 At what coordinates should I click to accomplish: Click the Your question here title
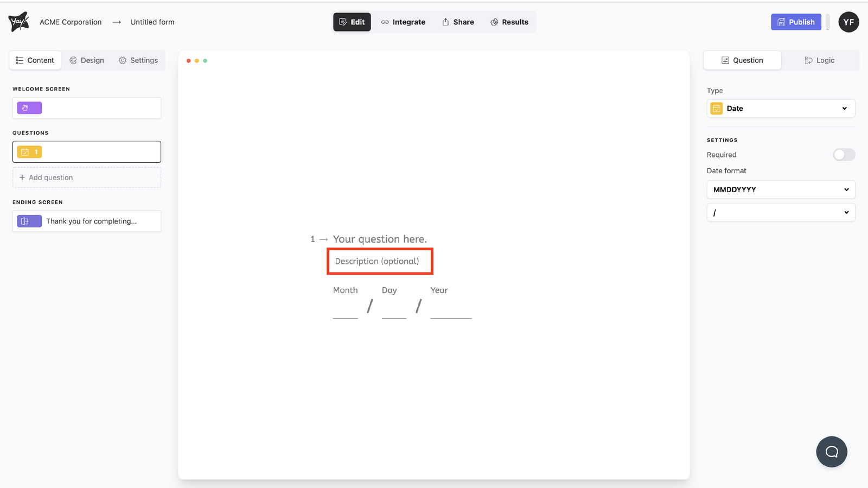(x=380, y=239)
